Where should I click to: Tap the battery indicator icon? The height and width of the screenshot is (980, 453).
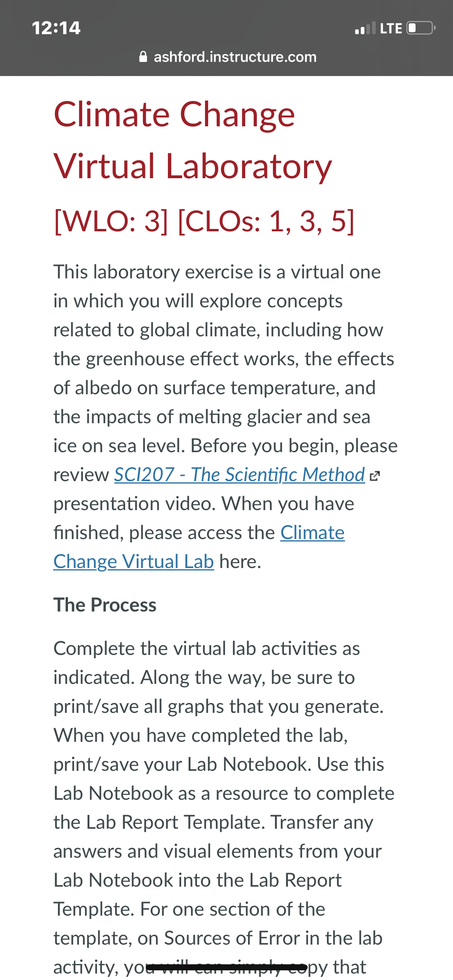421,28
